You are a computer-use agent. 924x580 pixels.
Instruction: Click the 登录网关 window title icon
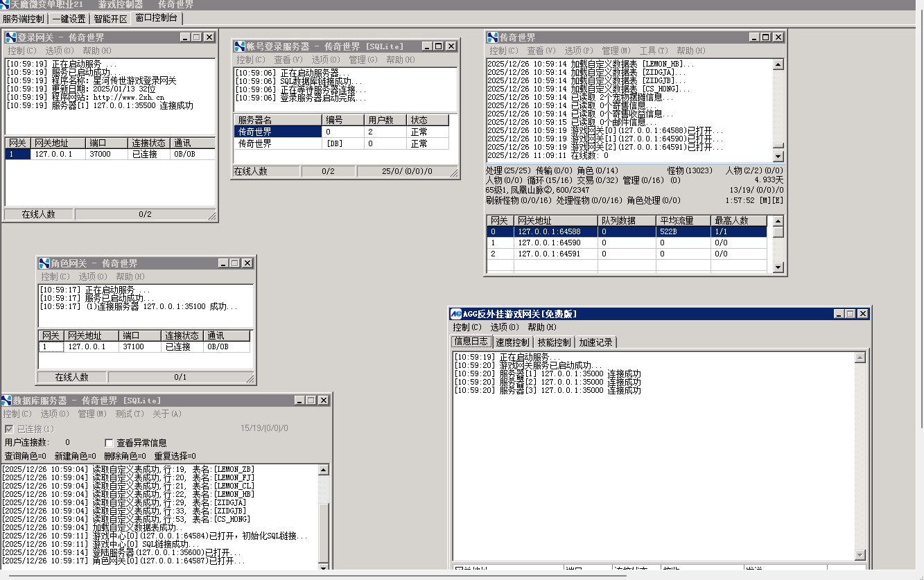10,37
